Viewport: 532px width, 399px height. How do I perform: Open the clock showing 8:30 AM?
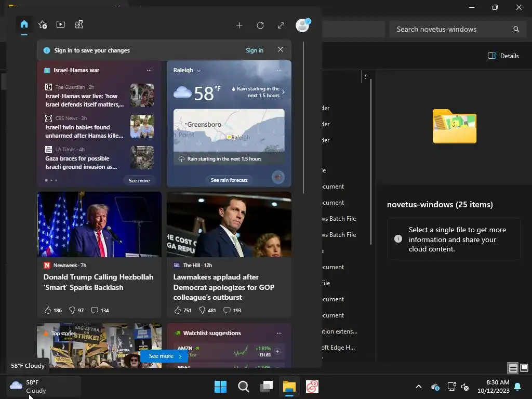click(x=494, y=387)
